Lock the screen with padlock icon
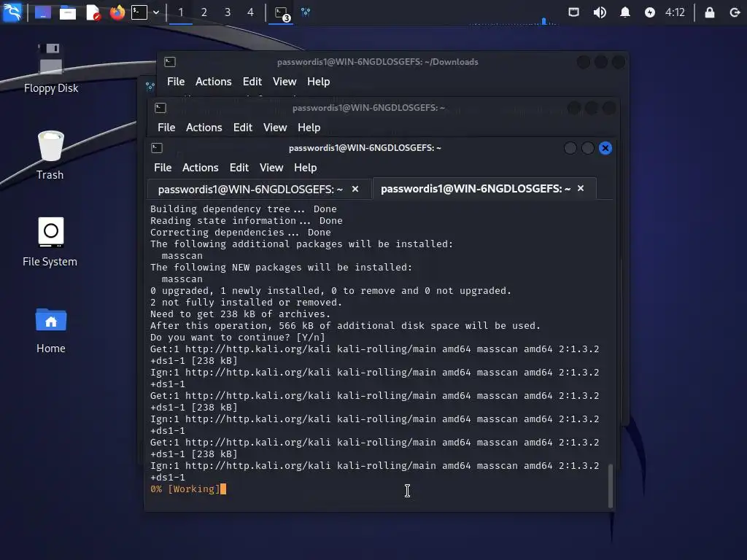Viewport: 747px width, 560px height. [709, 12]
